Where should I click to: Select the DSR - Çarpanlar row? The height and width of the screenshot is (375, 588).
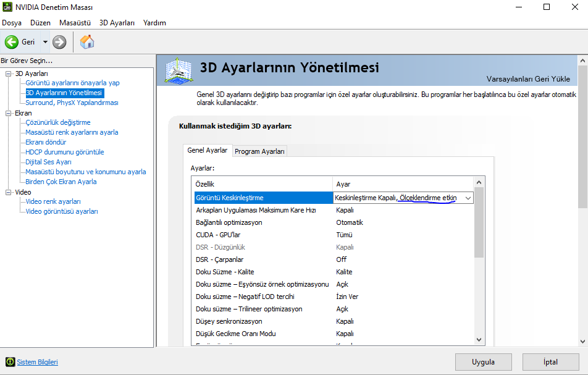click(334, 260)
